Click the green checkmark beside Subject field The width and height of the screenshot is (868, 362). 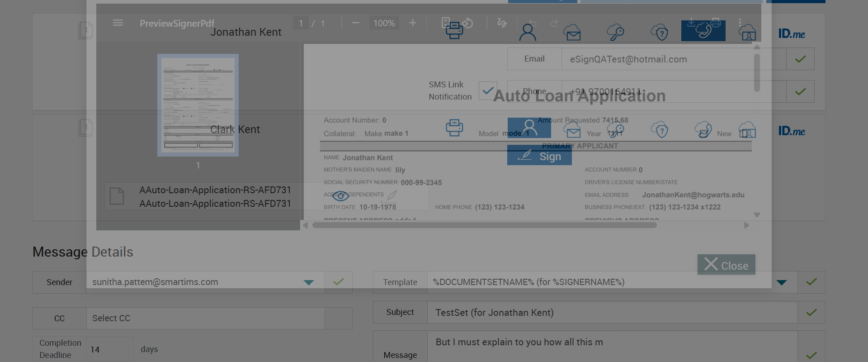tap(811, 312)
